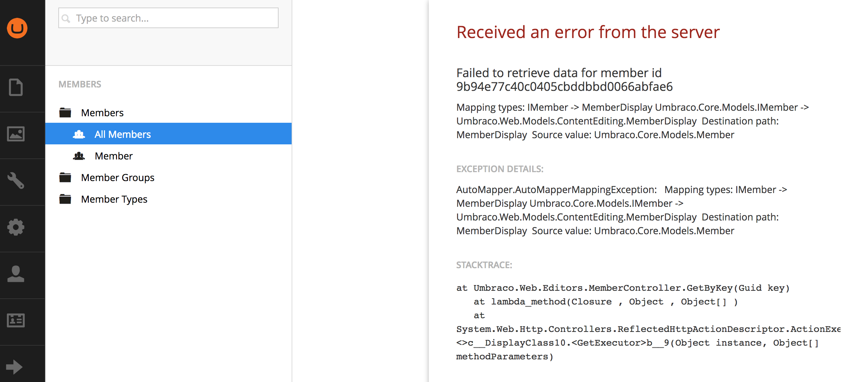The width and height of the screenshot is (868, 382).
Task: Select the Members folder tree node
Action: [102, 113]
